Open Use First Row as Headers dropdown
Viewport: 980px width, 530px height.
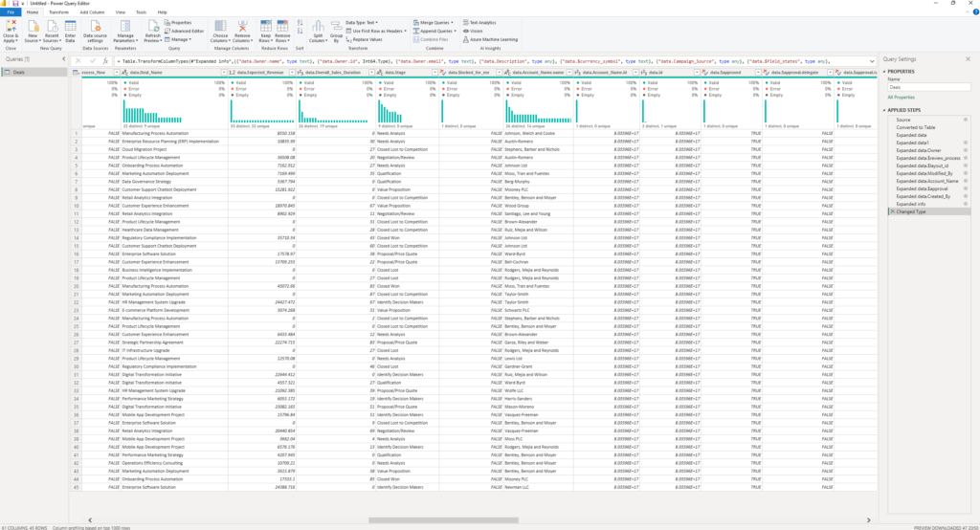click(375, 31)
